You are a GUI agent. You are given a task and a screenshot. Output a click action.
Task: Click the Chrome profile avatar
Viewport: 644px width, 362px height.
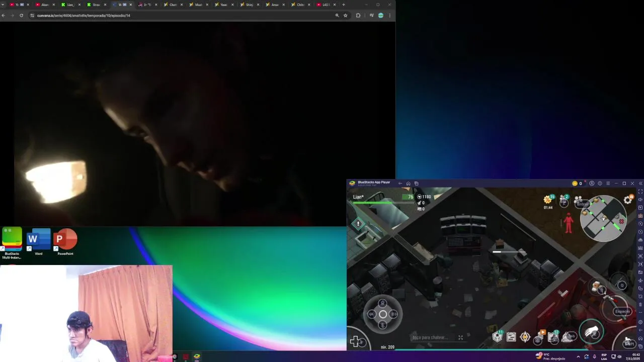point(381,16)
